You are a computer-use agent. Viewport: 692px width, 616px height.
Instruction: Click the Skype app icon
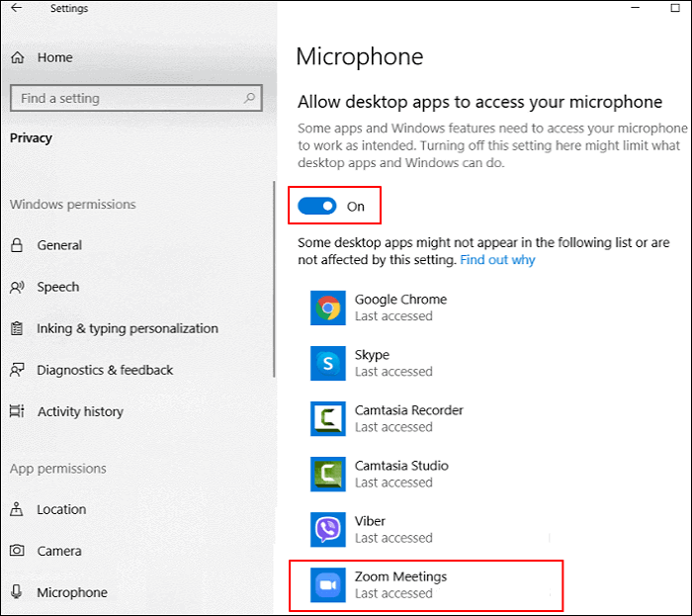[326, 363]
